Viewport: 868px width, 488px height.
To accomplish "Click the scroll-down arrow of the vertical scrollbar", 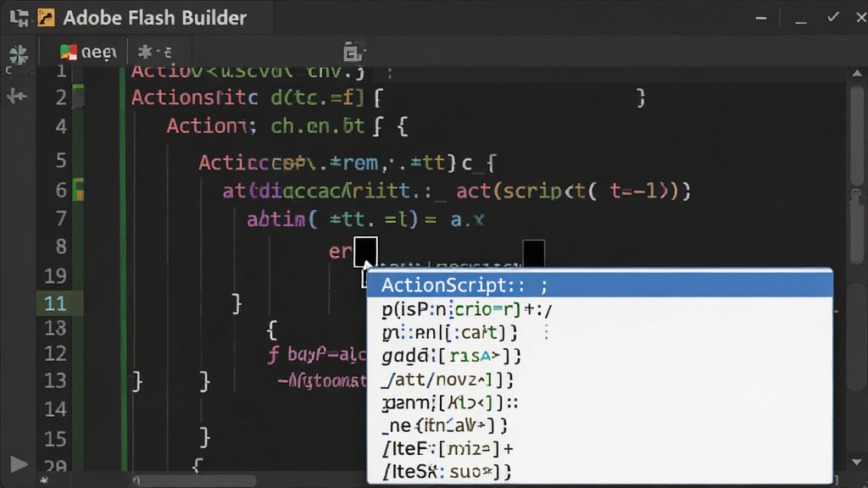I will pos(857,462).
